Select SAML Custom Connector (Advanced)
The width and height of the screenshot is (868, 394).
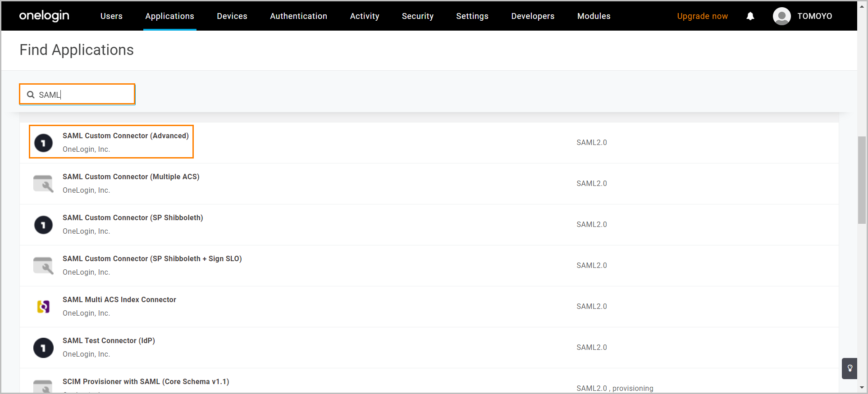pos(125,136)
